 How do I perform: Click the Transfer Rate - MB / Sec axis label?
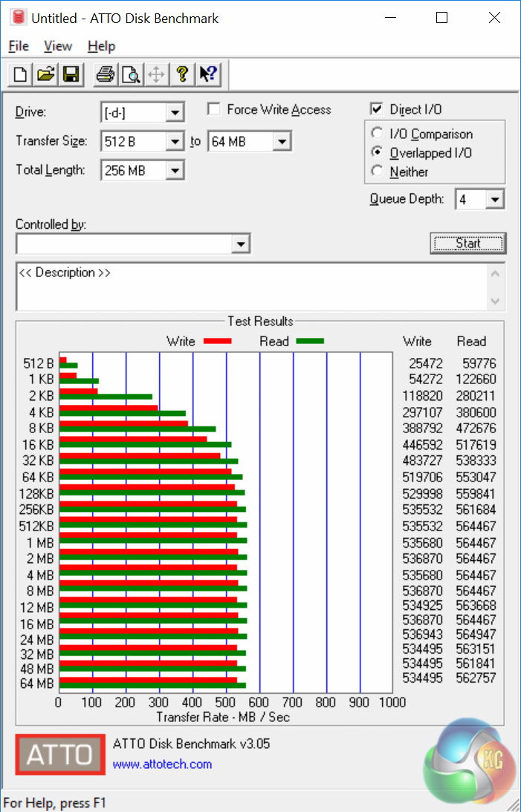[223, 717]
